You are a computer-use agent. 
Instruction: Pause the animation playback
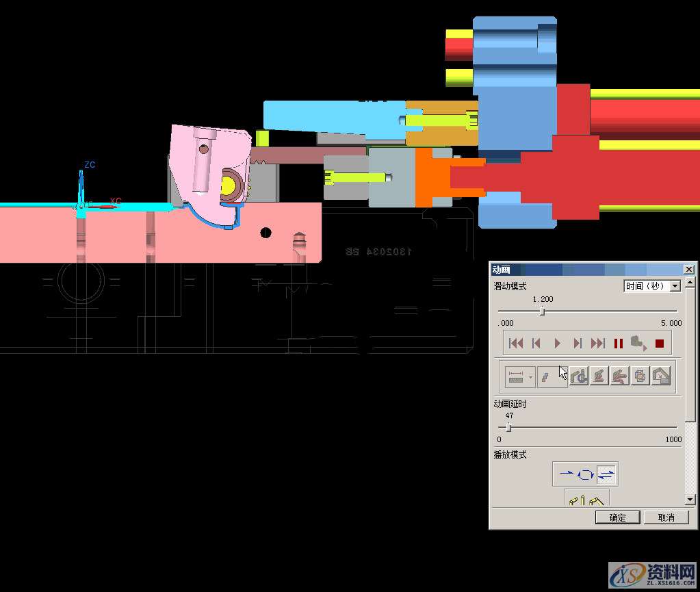pos(619,344)
